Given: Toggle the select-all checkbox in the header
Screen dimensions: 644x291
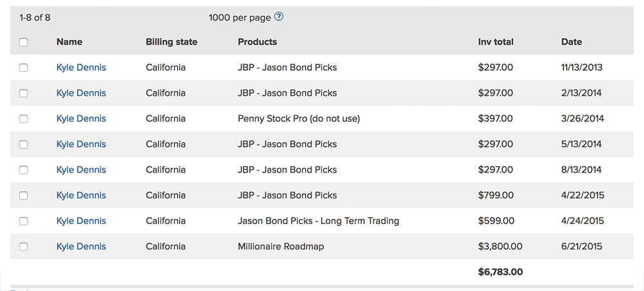Looking at the screenshot, I should [24, 42].
